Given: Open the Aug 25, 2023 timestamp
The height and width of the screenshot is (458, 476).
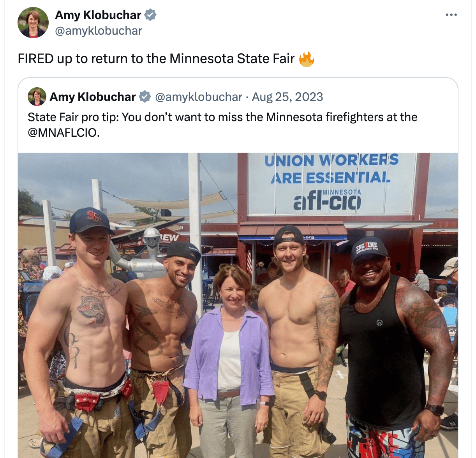Looking at the screenshot, I should click(x=287, y=97).
